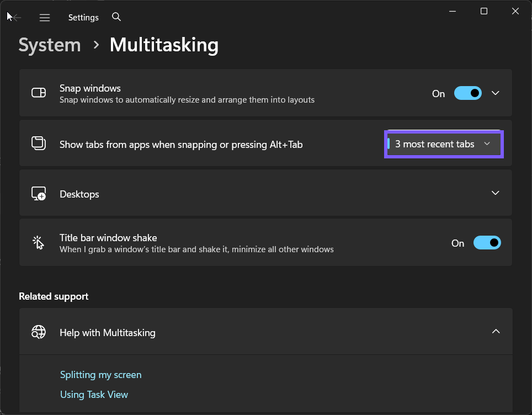Viewport: 532px width, 415px height.
Task: Click the Snap windows layout icon
Action: 39,93
